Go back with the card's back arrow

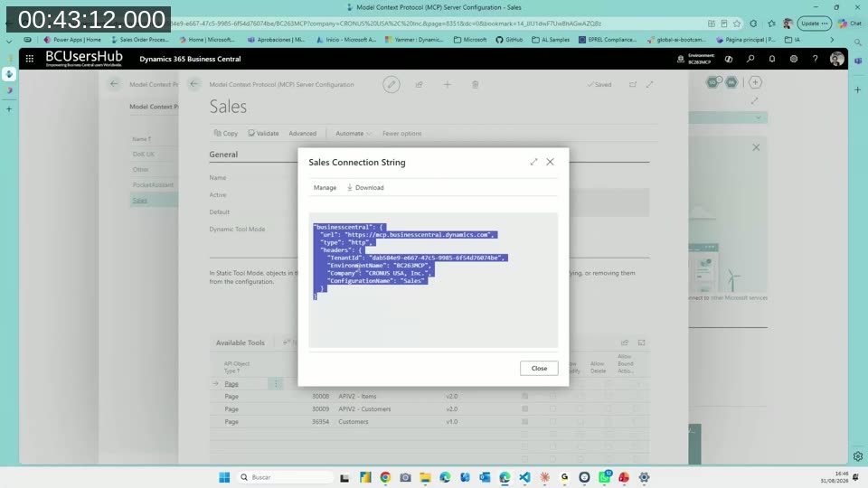tap(193, 84)
